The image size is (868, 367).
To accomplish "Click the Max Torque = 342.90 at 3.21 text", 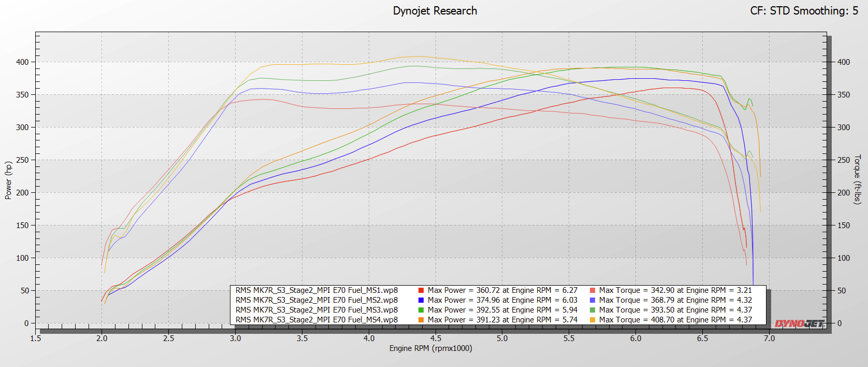I will click(x=675, y=290).
